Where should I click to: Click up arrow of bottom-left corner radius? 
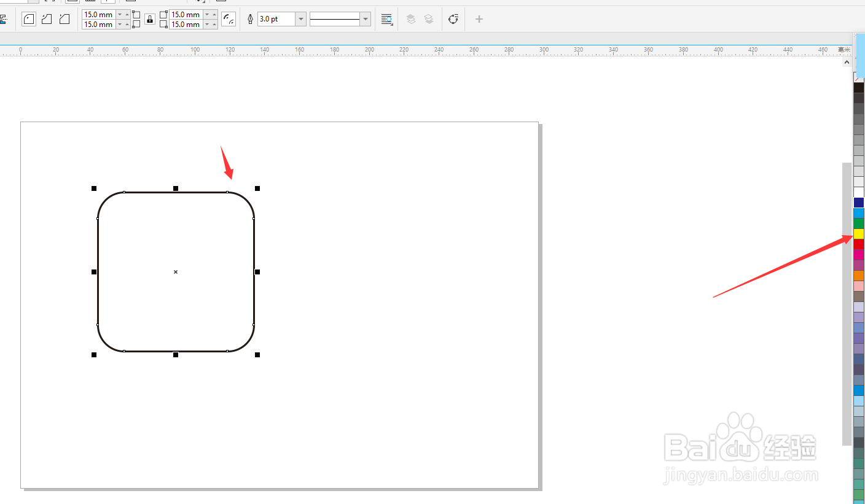(x=127, y=24)
